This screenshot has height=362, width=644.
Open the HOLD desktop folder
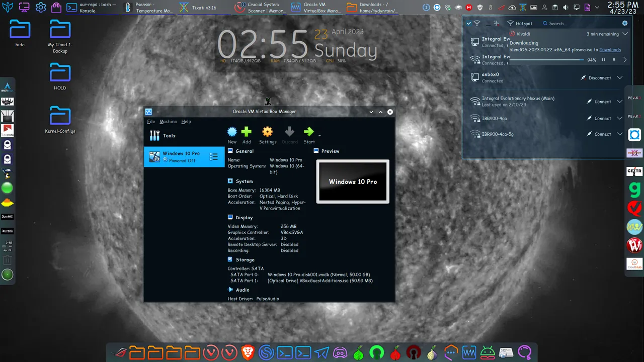[60, 76]
